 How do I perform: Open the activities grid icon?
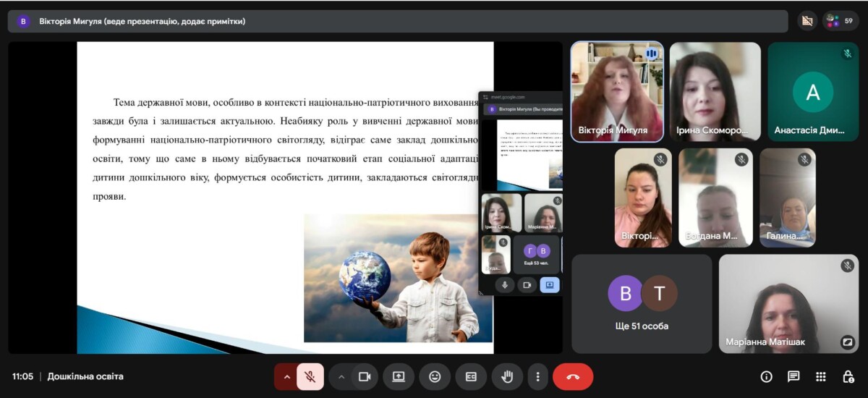tap(821, 377)
